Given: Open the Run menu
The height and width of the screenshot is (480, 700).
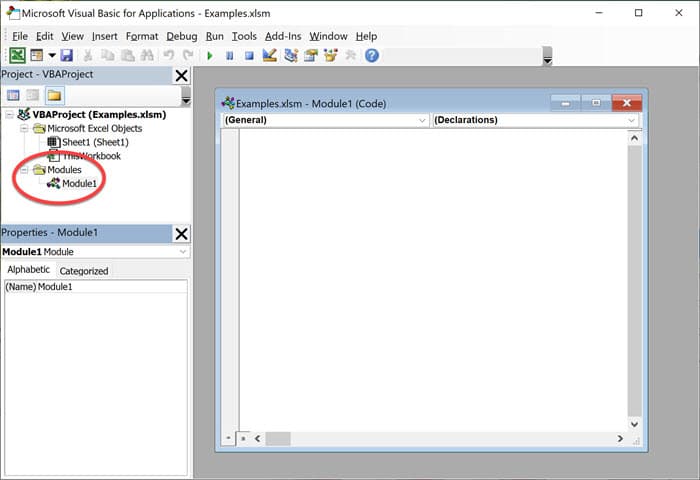Looking at the screenshot, I should pyautogui.click(x=214, y=36).
